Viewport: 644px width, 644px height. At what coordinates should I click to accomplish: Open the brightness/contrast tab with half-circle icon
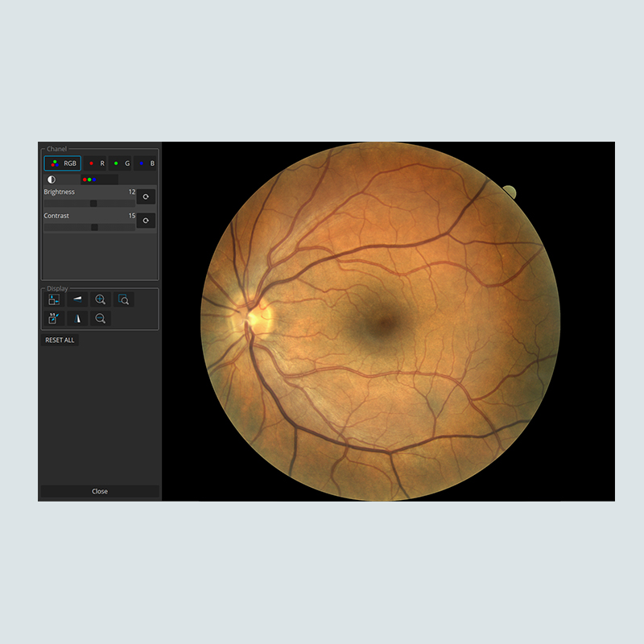pos(52,180)
